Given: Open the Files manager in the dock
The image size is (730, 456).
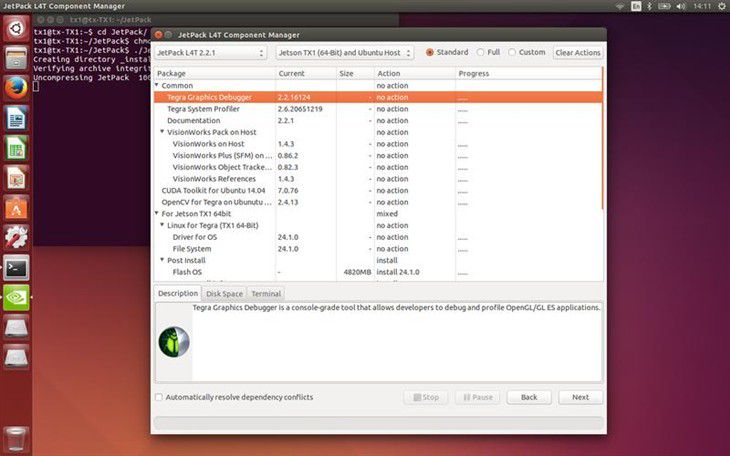Looking at the screenshot, I should tap(16, 58).
